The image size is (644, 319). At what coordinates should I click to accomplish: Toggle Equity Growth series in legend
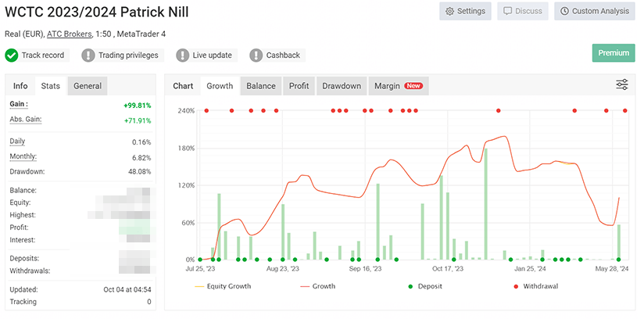tap(224, 286)
